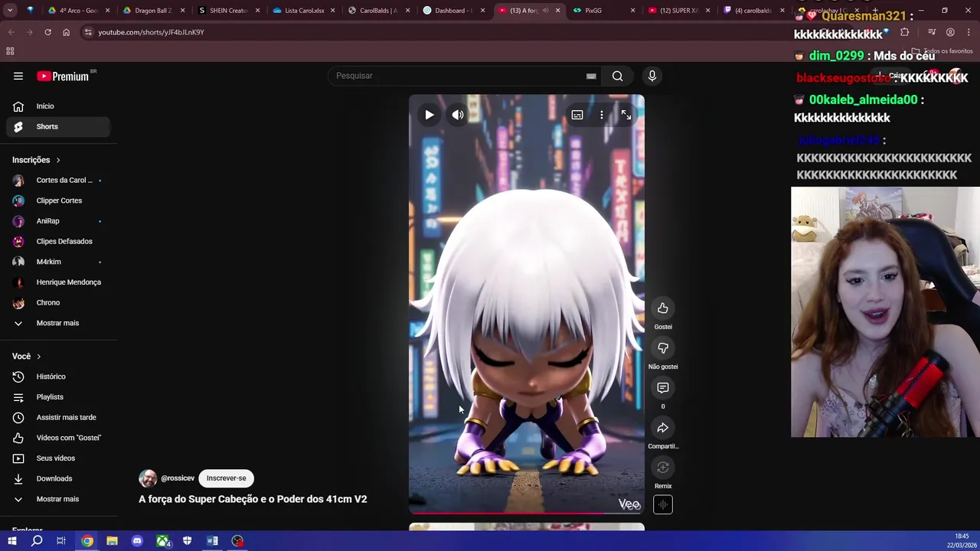Open the sound tile below Remix
This screenshot has height=551, width=980.
click(x=663, y=504)
